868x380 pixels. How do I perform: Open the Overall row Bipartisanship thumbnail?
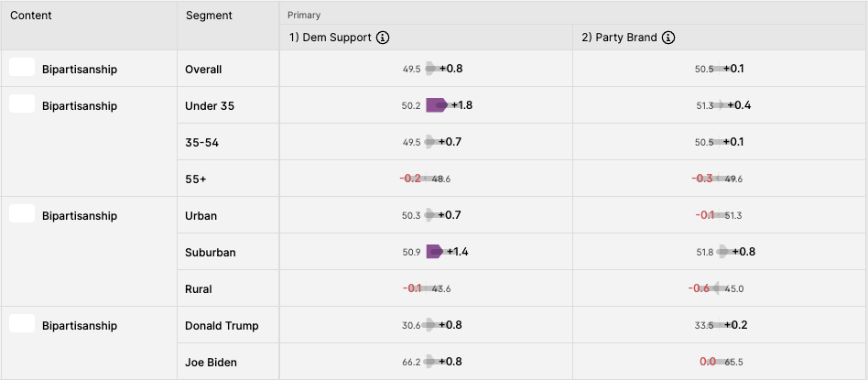point(22,67)
